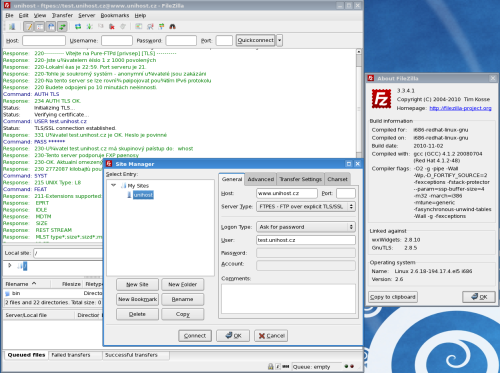Collapse My Sites tree node
The image size is (500, 373).
113,185
